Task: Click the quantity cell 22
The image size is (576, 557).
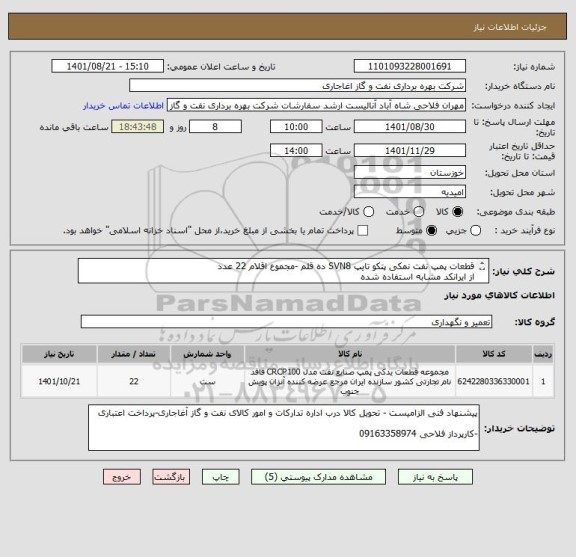Action: coord(133,381)
